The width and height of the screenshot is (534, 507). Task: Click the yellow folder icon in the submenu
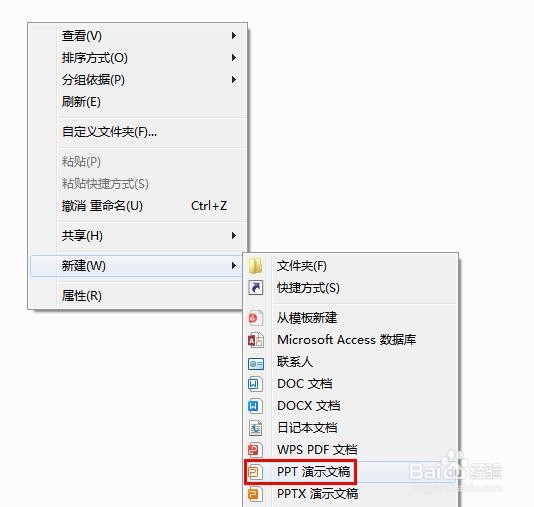pyautogui.click(x=255, y=266)
